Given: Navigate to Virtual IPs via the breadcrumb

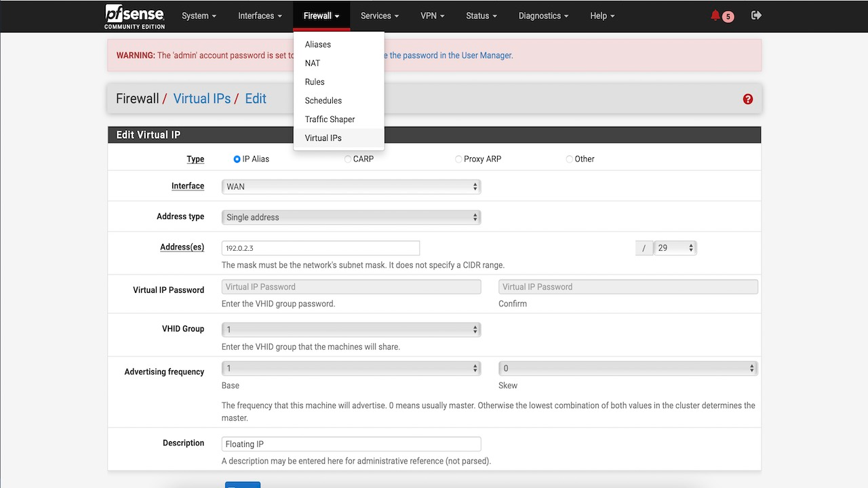Looking at the screenshot, I should pyautogui.click(x=201, y=98).
